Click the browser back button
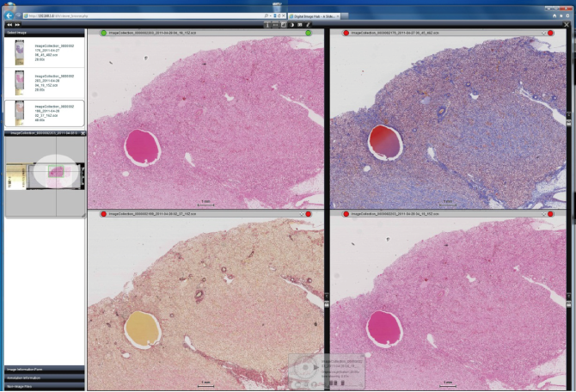The width and height of the screenshot is (576, 392). click(x=9, y=15)
